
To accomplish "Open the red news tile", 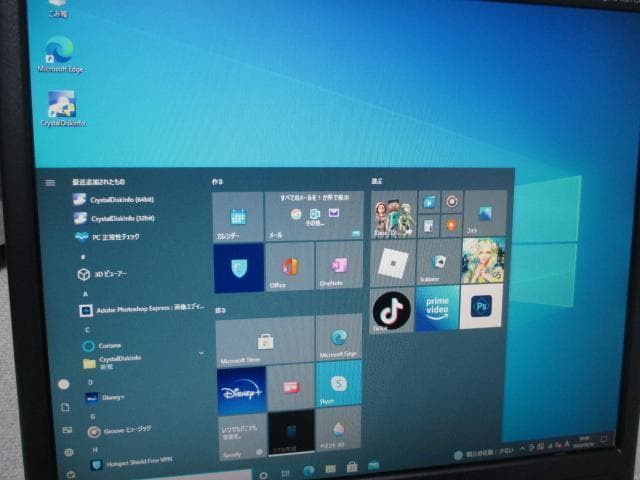I will pyautogui.click(x=291, y=388).
